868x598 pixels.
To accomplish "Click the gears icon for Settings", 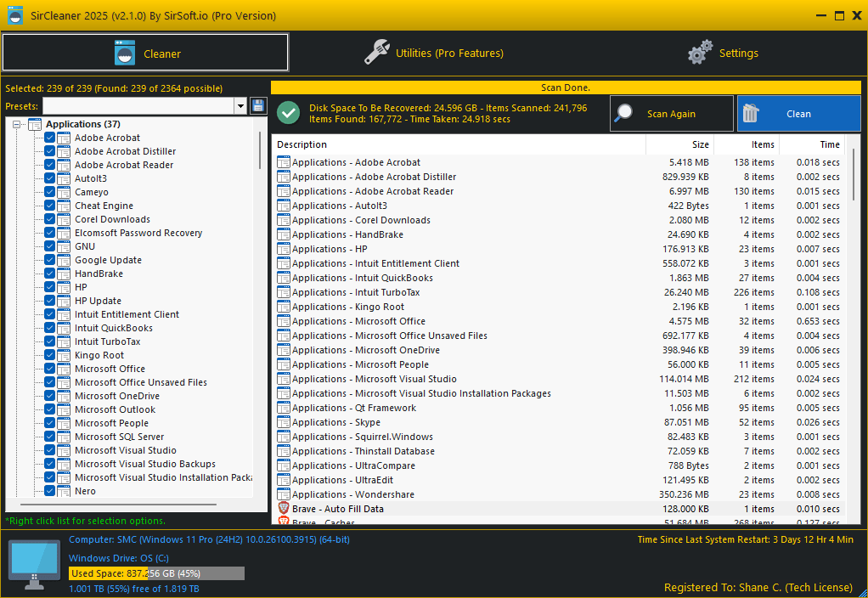I will pyautogui.click(x=701, y=53).
